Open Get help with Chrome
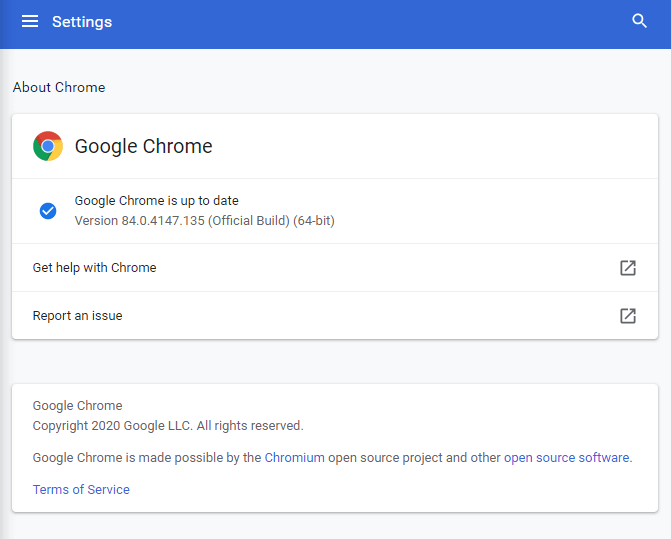This screenshot has height=539, width=671. [335, 268]
